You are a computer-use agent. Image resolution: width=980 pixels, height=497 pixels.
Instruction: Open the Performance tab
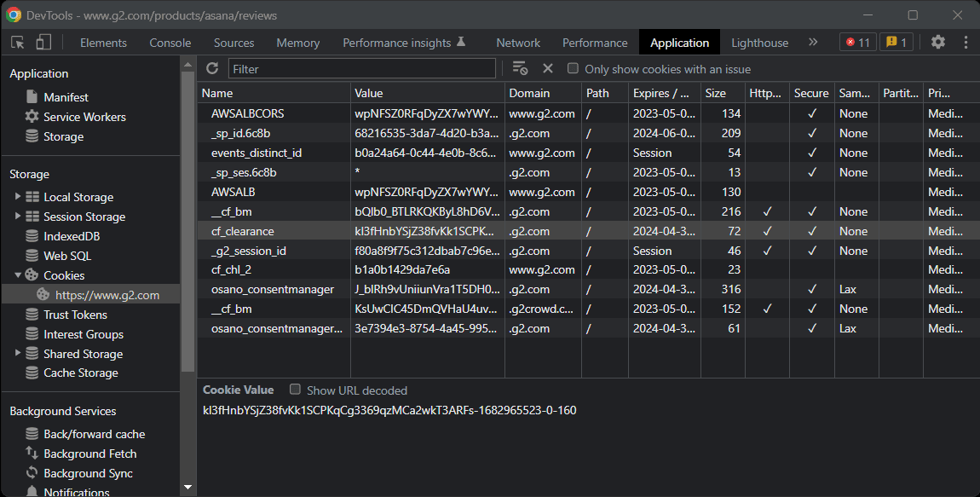pos(595,43)
